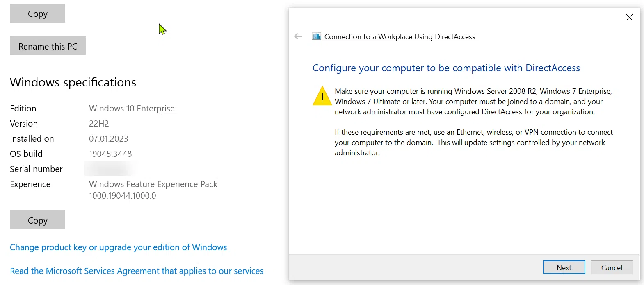
Task: Copy the Windows specifications
Action: pyautogui.click(x=37, y=220)
